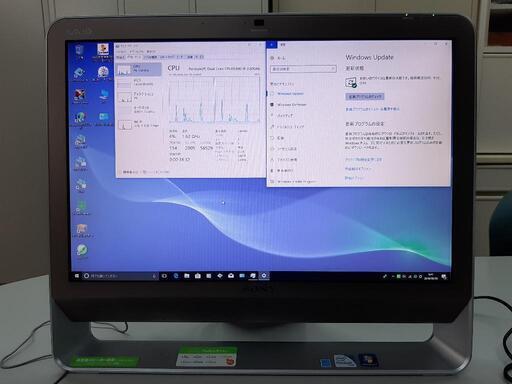The image size is (512, 384).
Task: Switch to highlighted Performance tab in Task Manager
Action: (x=134, y=57)
